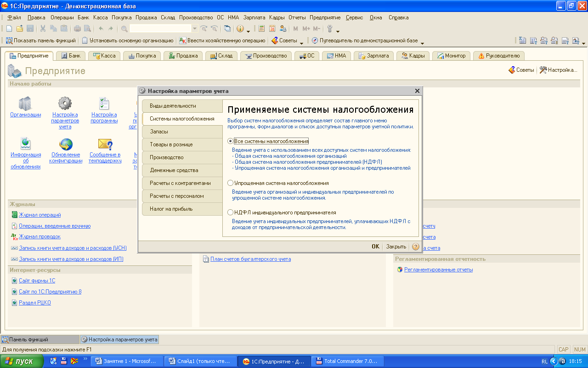
Task: Switch to the Руководителю tab
Action: tap(499, 56)
